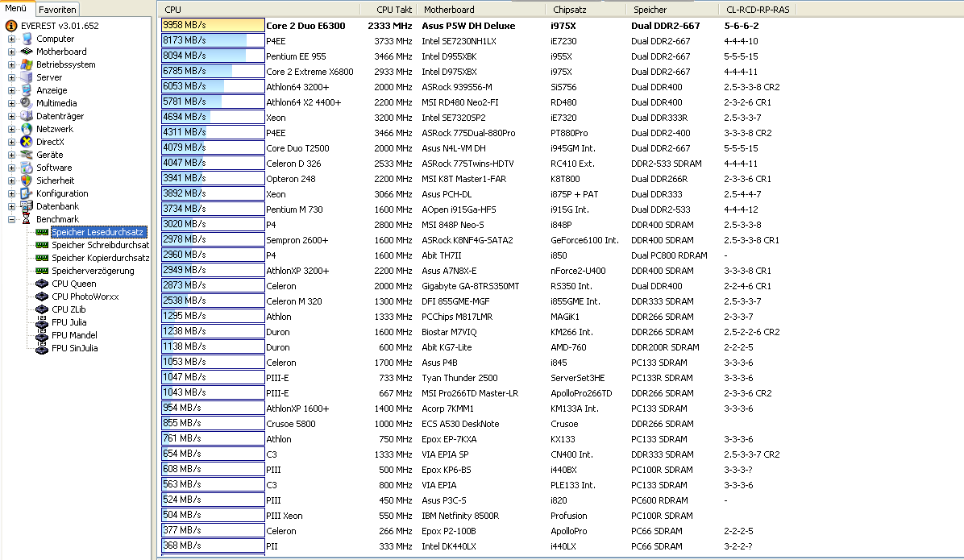Screen dimensions: 964x560
Task: Expand the Computer tree node
Action: click(x=11, y=39)
